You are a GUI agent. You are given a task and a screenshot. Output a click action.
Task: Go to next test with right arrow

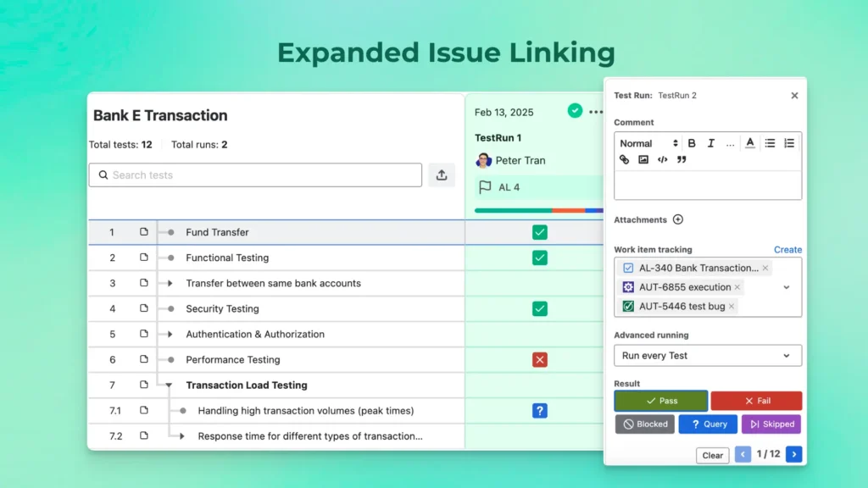(x=793, y=454)
